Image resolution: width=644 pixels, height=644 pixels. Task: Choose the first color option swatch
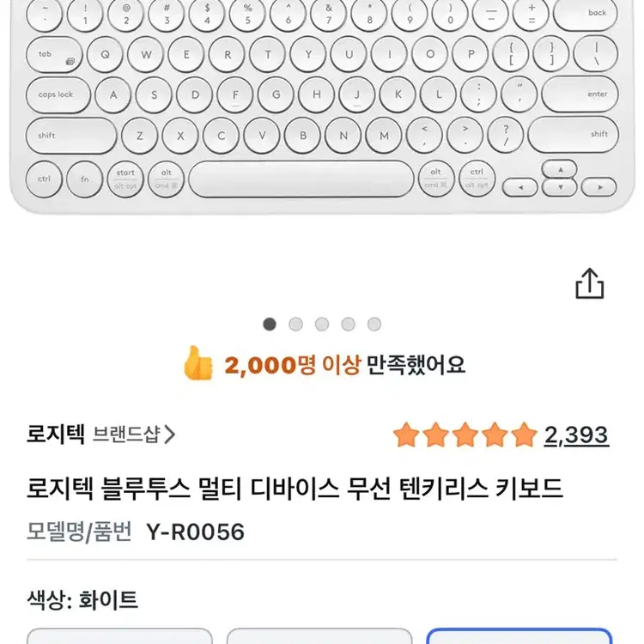pyautogui.click(x=119, y=636)
